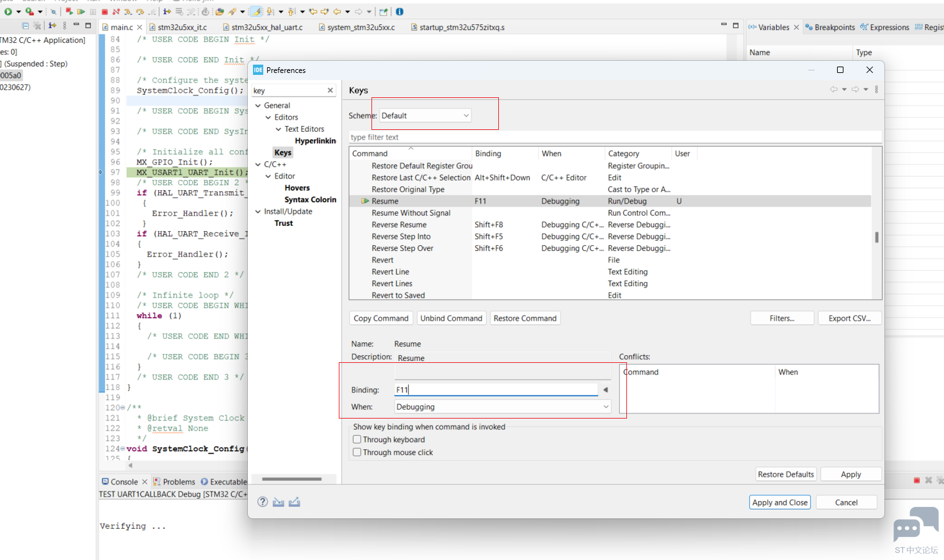
Task: Click the Binding input field
Action: (496, 390)
